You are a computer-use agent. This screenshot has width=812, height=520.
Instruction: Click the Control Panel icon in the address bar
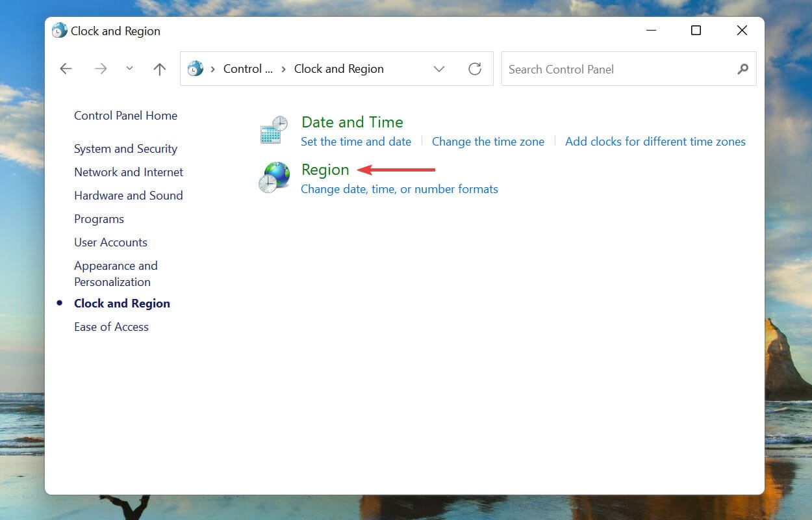(194, 68)
